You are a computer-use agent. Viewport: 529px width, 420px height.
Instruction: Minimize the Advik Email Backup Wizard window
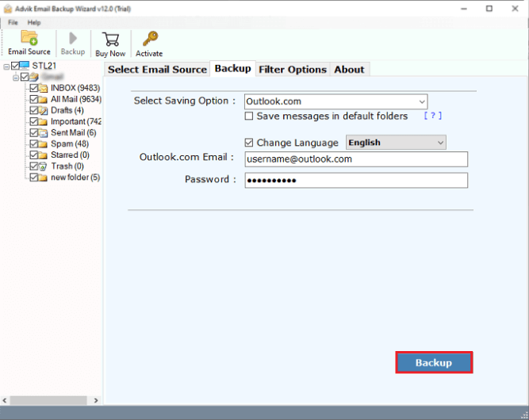coord(464,9)
